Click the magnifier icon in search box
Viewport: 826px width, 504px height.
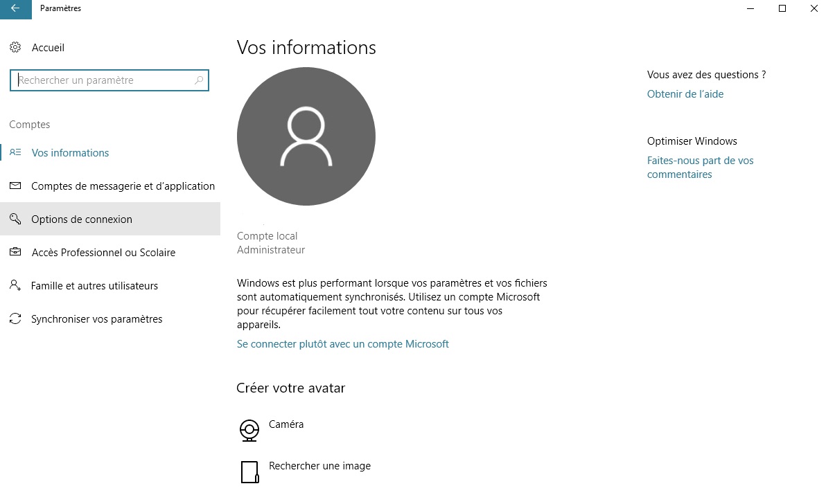pos(199,80)
